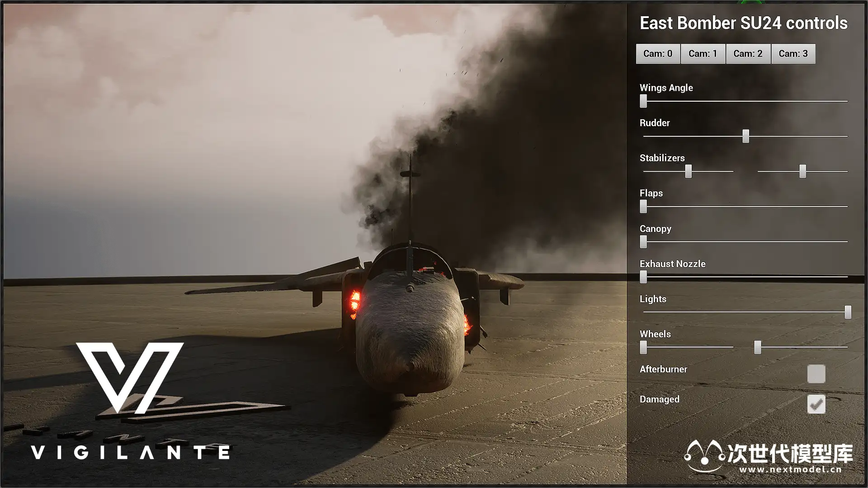Click the right Wheels slider handle
The height and width of the screenshot is (488, 868).
pyautogui.click(x=758, y=347)
